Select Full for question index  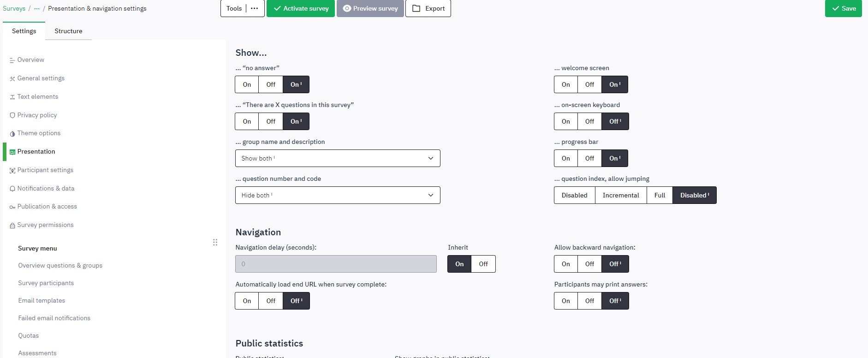pyautogui.click(x=660, y=195)
